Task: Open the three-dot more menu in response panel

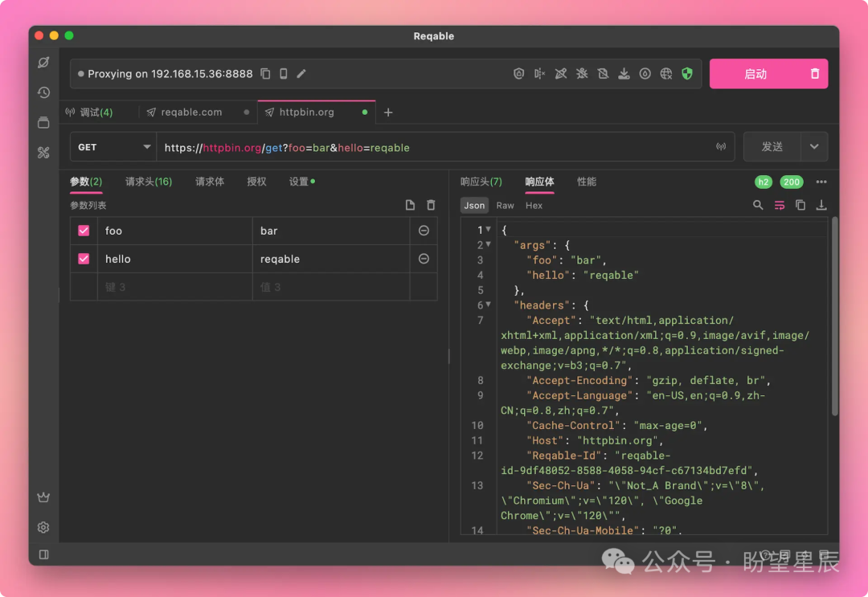Action: click(x=821, y=182)
